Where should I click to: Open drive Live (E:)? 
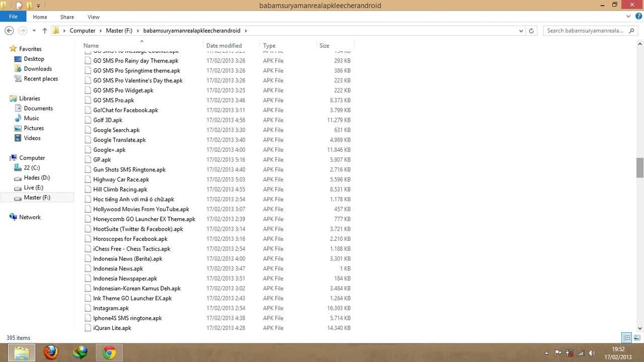(33, 188)
